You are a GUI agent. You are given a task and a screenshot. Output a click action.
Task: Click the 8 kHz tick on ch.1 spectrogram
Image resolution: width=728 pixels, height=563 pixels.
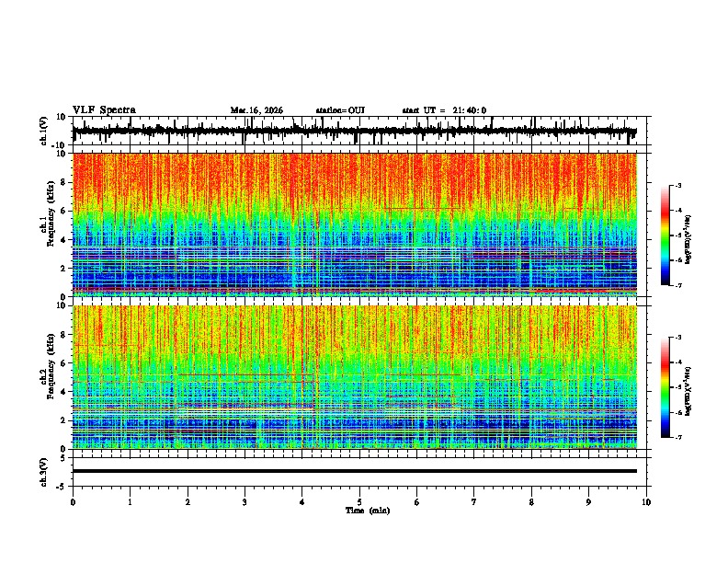[63, 182]
